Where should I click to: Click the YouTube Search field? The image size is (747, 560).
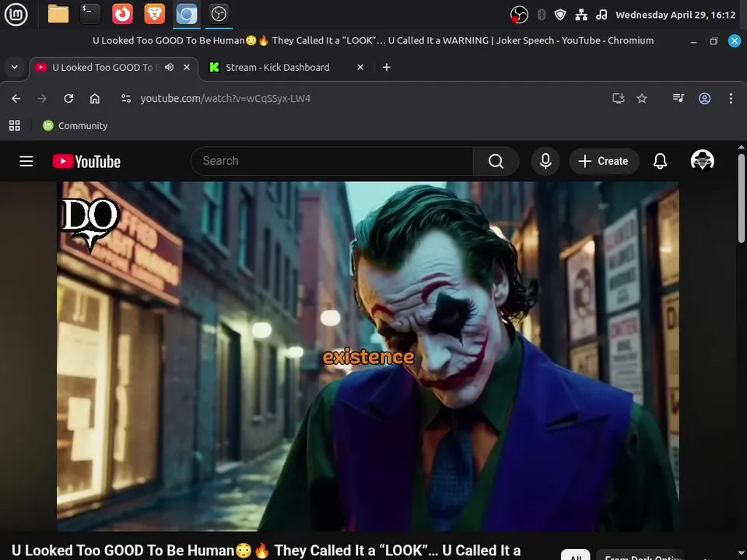331,161
